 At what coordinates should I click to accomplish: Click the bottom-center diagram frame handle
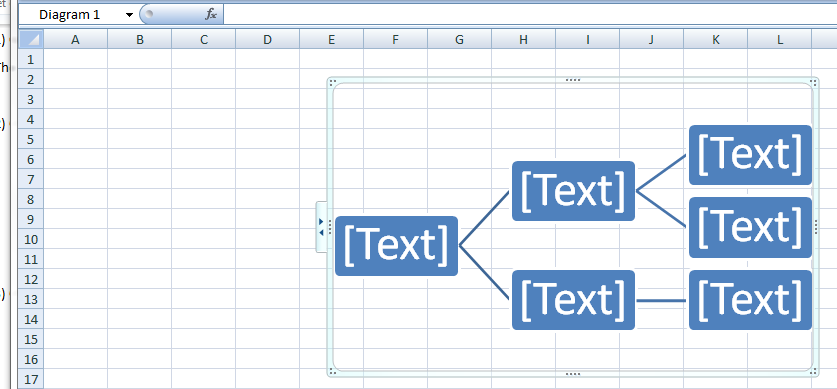[572, 374]
